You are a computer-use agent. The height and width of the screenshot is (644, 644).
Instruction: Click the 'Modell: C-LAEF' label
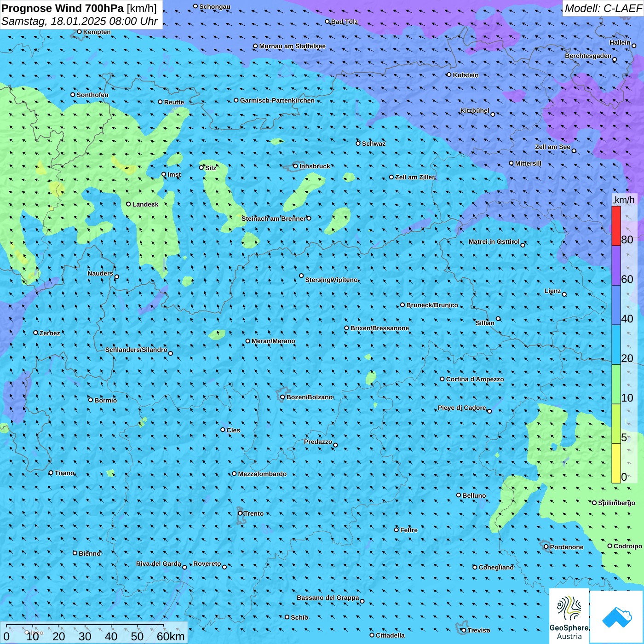tap(603, 8)
